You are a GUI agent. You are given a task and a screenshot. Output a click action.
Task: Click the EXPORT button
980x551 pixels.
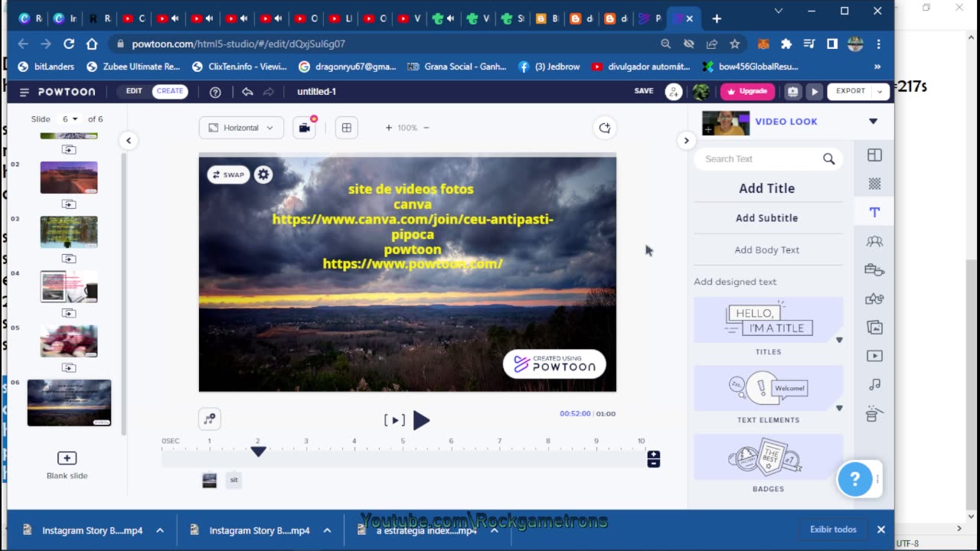(x=850, y=91)
